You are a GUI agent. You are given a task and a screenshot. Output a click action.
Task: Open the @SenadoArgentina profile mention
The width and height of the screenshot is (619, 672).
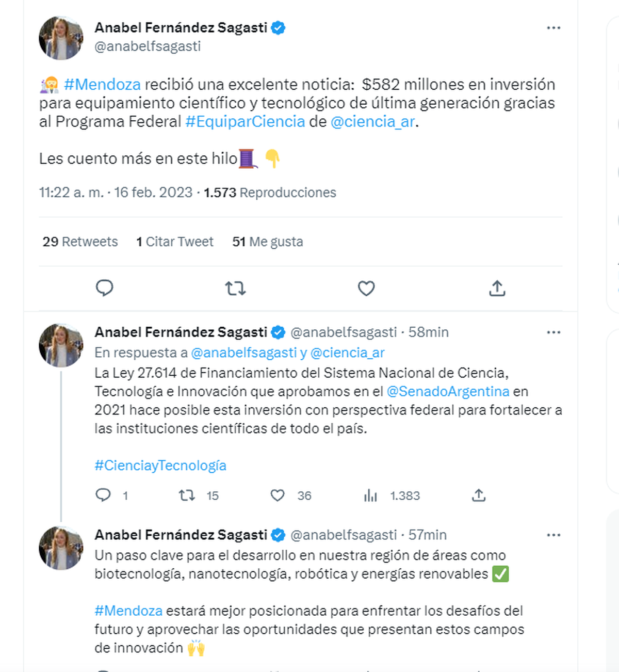448,392
